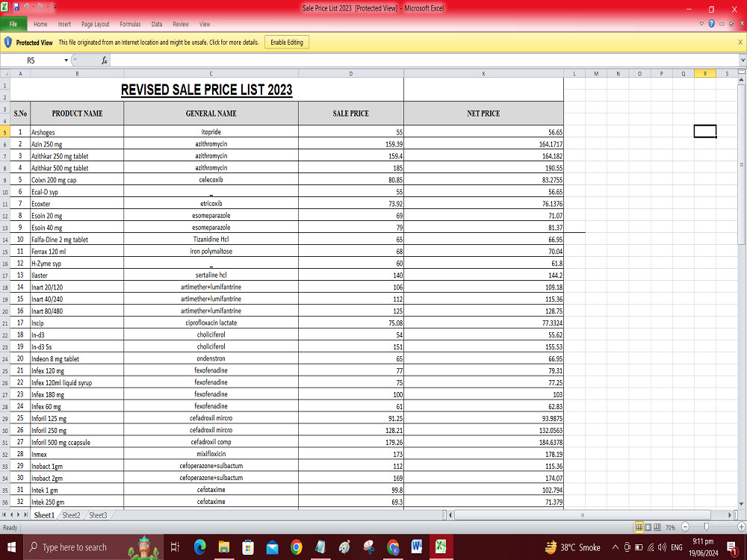The image size is (747, 560).
Task: Click the Protected View info shield icon
Action: pos(7,43)
